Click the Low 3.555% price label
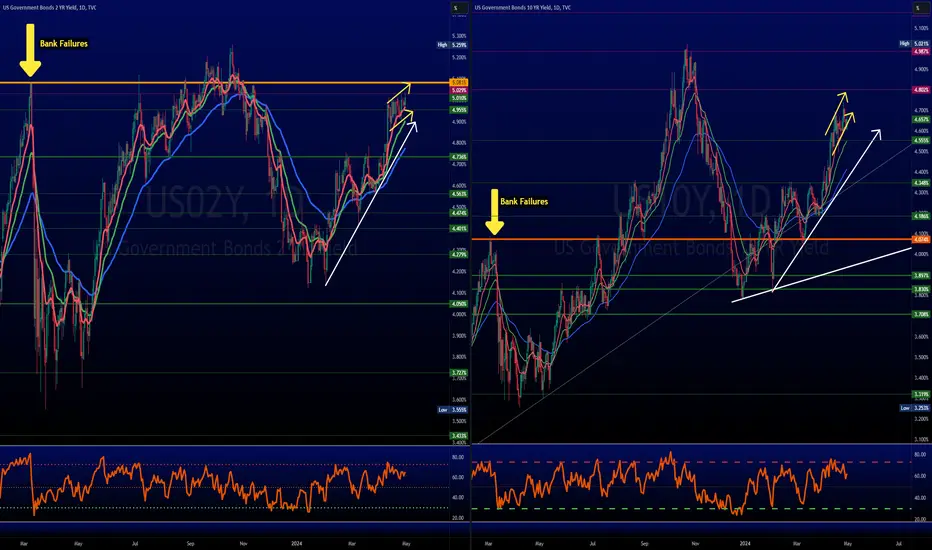 452,410
